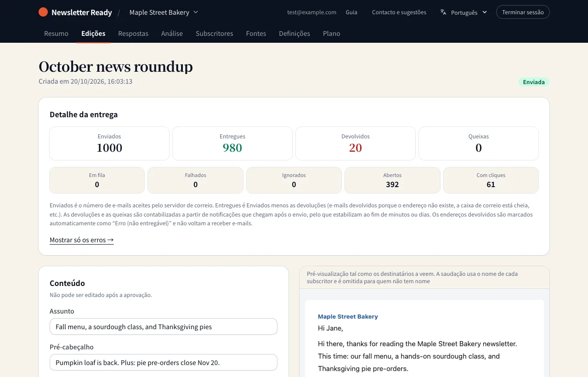
Task: Click the Newsletter Ready brand name
Action: (82, 12)
